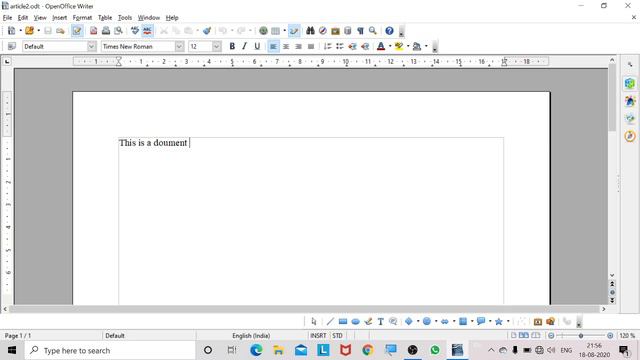Screen dimensions: 640x360
Task: Click the Zoom magnifier icon in toolbar
Action: tap(373, 31)
